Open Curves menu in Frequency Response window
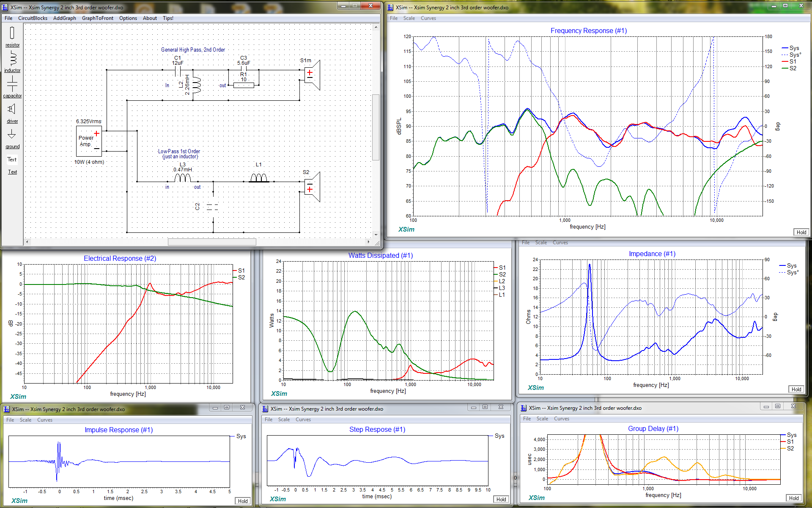Viewport: 812px width, 508px height. (x=428, y=18)
